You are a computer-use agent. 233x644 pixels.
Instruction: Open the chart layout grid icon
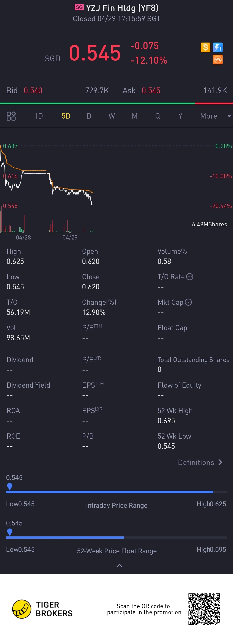click(x=11, y=116)
